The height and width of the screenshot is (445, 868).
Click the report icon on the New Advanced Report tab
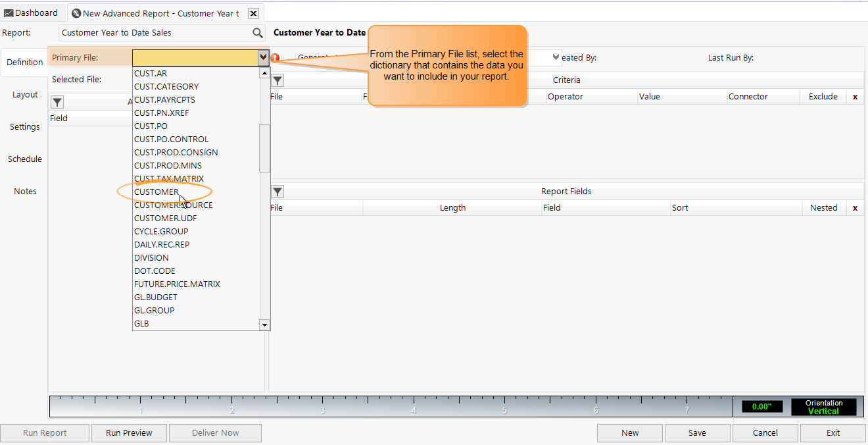click(73, 13)
